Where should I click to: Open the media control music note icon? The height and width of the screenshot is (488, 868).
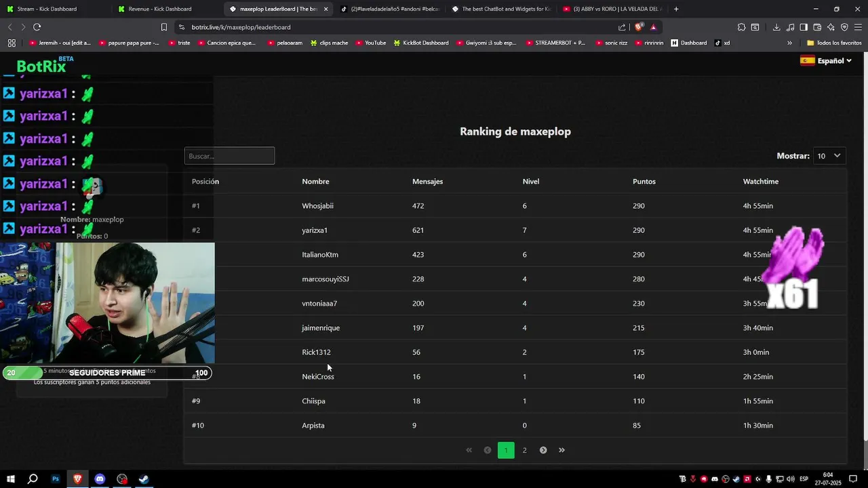tap(790, 27)
